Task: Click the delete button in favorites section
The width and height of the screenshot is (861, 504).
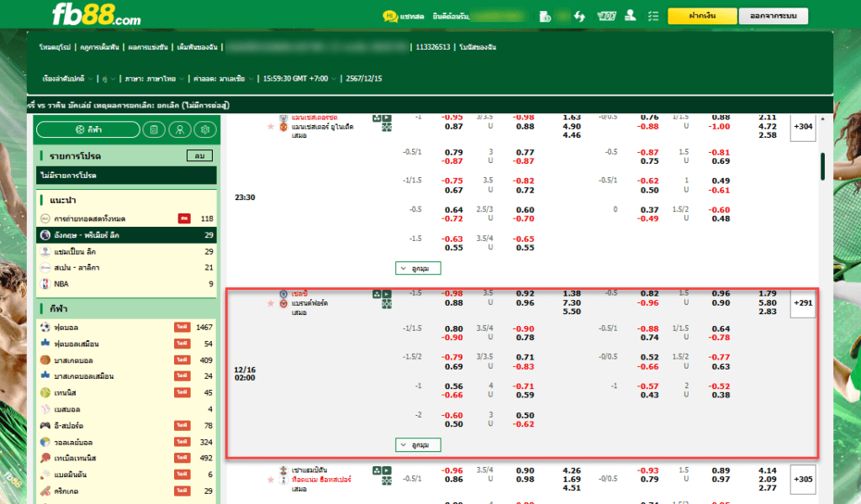Action: tap(199, 155)
